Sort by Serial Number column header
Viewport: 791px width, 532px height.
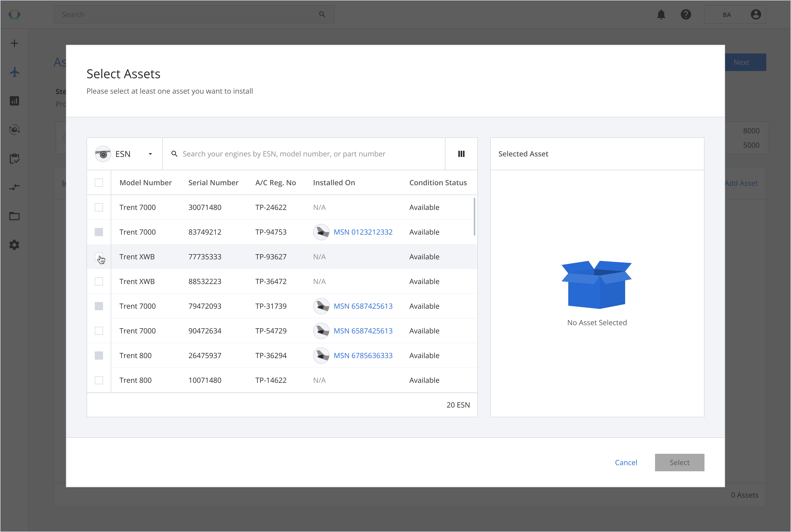[213, 183]
